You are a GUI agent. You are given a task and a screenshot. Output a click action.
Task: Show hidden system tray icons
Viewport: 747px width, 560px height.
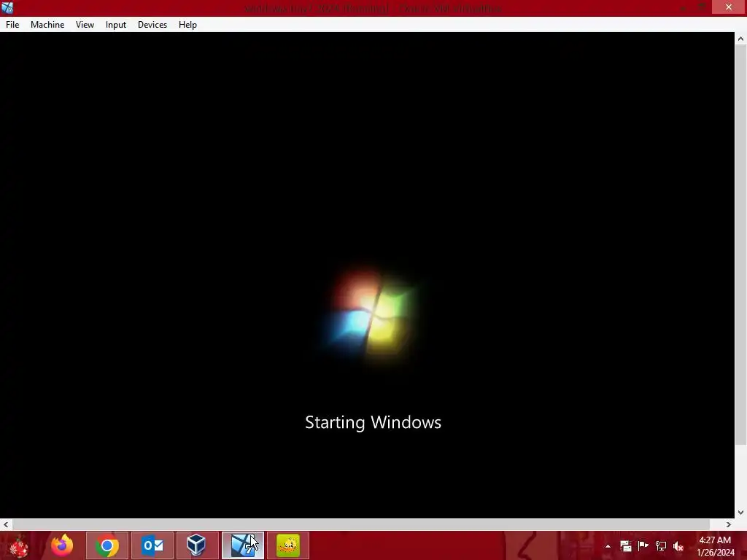(608, 546)
